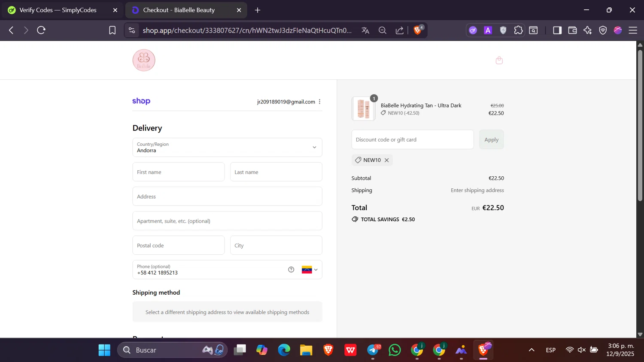The height and width of the screenshot is (362, 644).
Task: Click the jr209189019@gmail.com email text
Action: point(286,102)
